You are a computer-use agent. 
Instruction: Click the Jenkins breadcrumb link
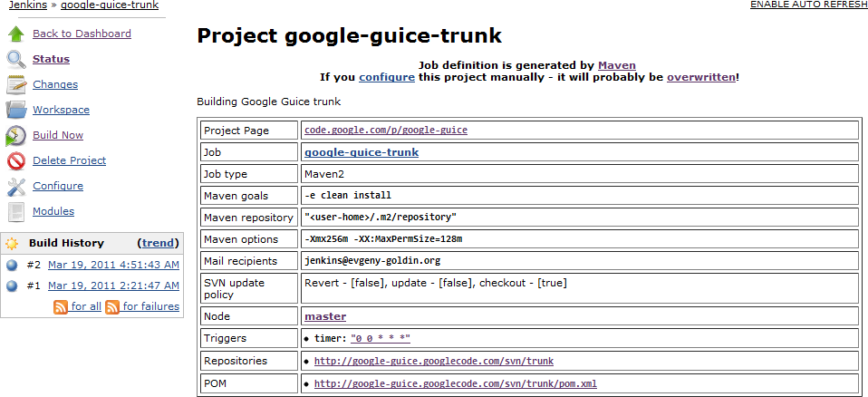coord(28,5)
